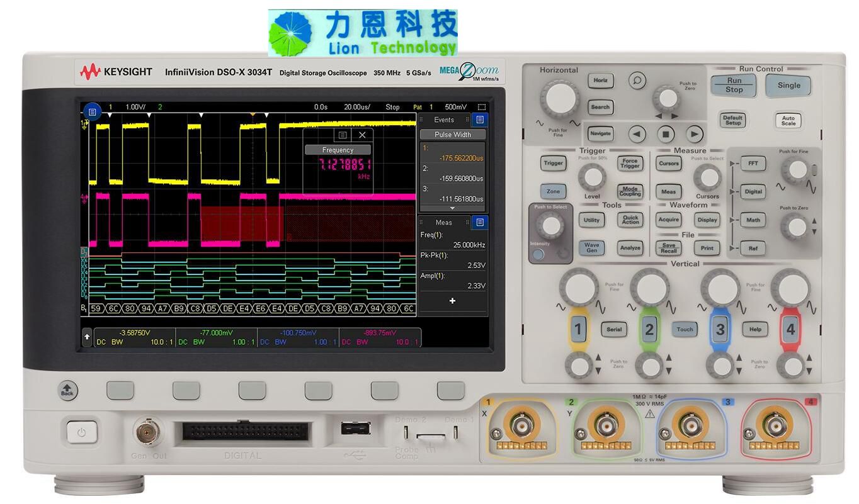Open the Trigger menu key

553,163
